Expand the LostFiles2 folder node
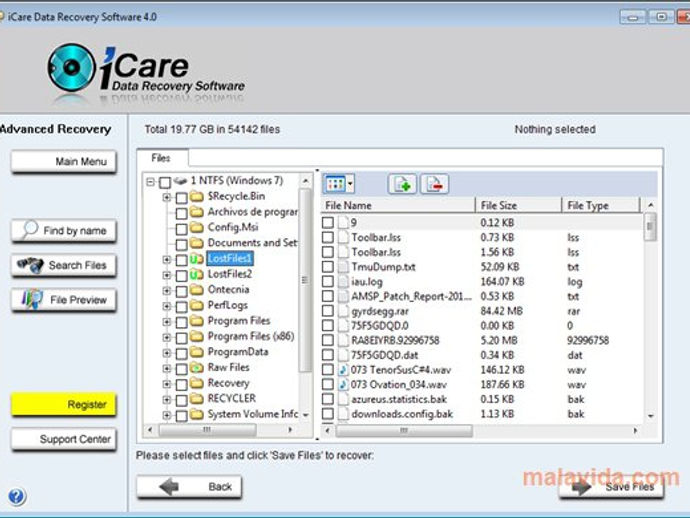Image resolution: width=690 pixels, height=518 pixels. 166,275
